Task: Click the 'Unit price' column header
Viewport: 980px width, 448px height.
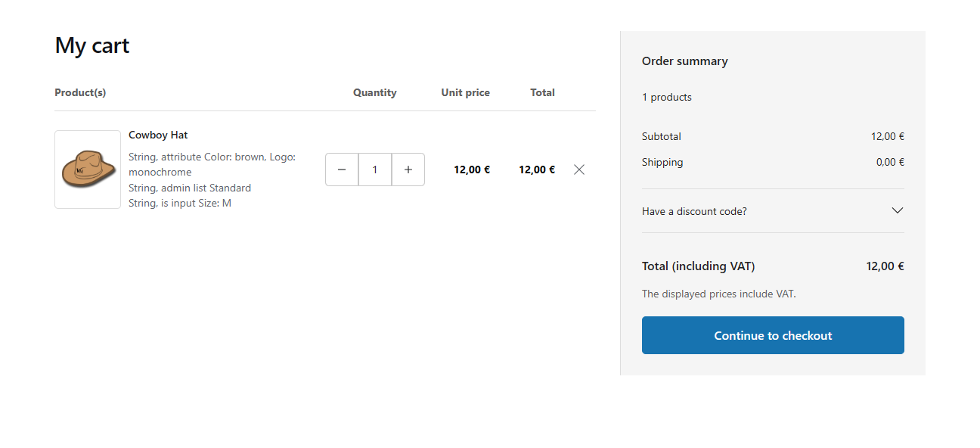Action: pos(466,92)
